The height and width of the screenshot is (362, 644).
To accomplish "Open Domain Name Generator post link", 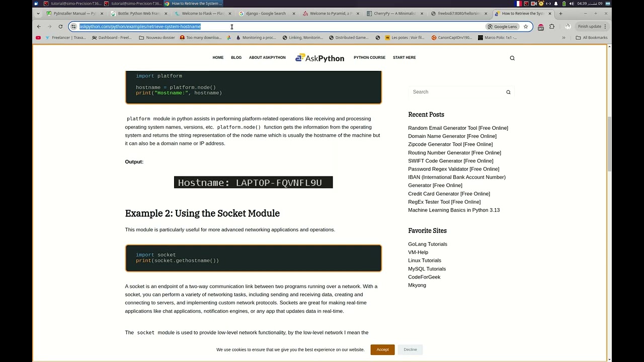I will 452,136.
